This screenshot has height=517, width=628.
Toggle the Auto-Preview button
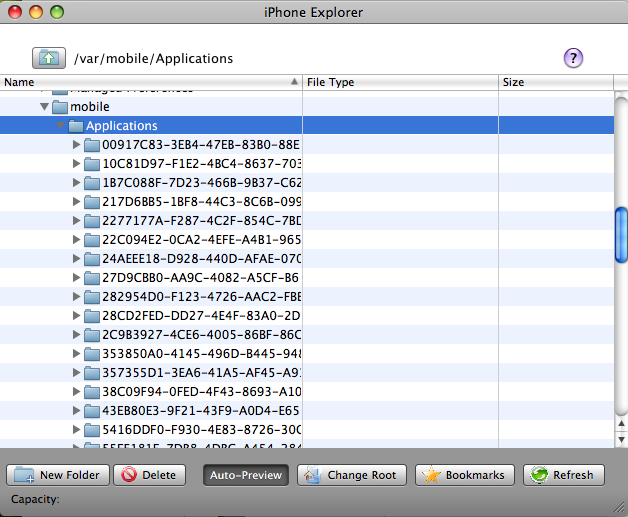[246, 475]
